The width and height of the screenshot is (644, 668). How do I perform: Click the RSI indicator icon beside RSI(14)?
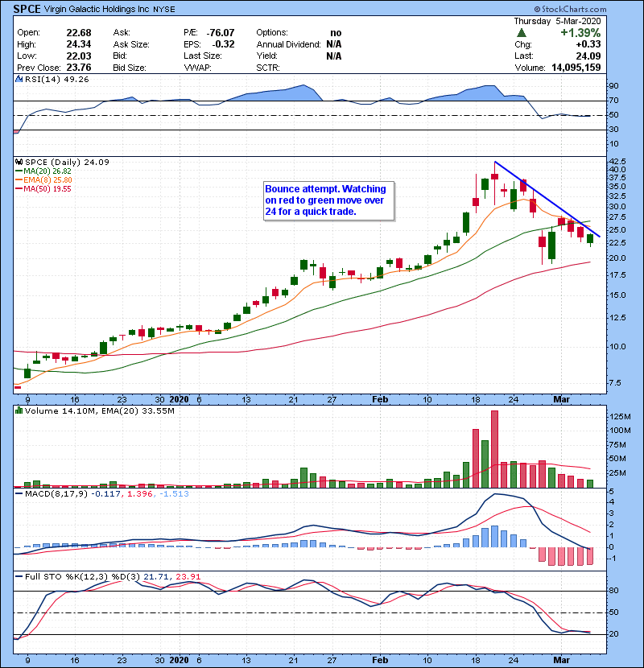(19, 79)
